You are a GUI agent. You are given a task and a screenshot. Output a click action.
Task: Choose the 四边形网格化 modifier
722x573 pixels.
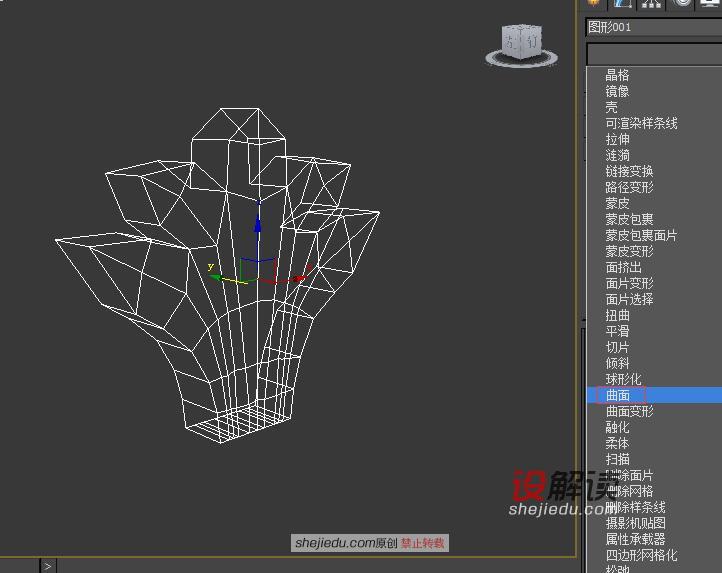[x=641, y=555]
